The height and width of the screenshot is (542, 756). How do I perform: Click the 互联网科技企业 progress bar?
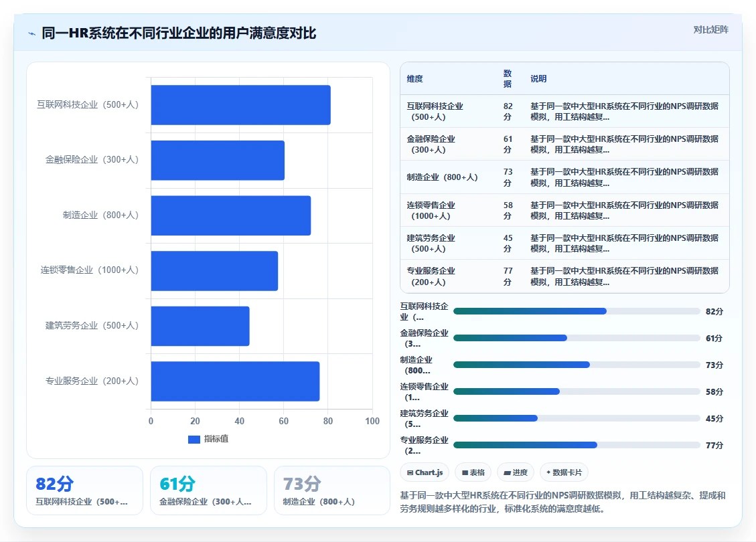pyautogui.click(x=577, y=311)
